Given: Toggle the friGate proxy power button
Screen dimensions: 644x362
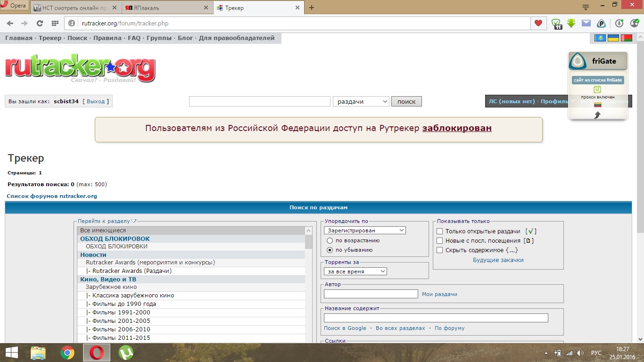Looking at the screenshot, I should tap(597, 89).
